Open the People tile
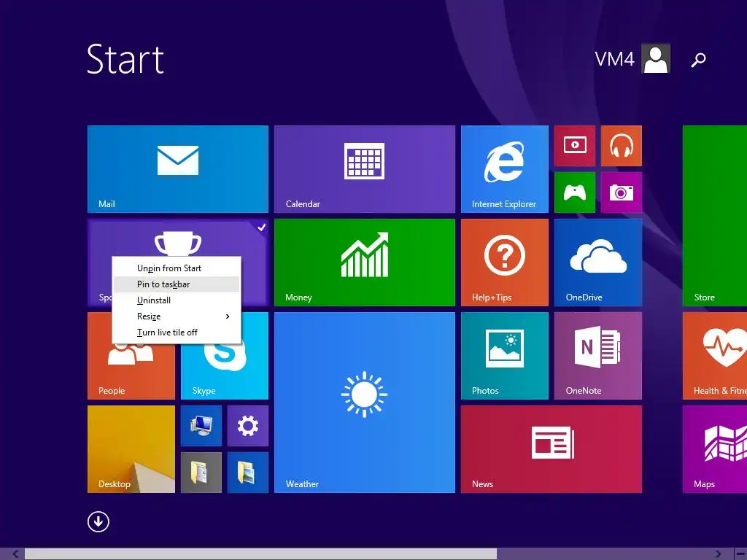This screenshot has height=560, width=747. (x=131, y=371)
